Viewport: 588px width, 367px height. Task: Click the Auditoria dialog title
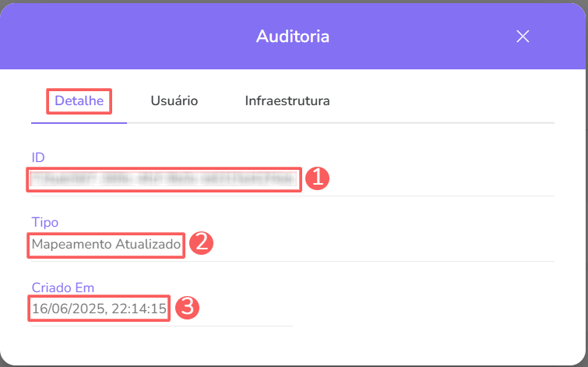[293, 36]
